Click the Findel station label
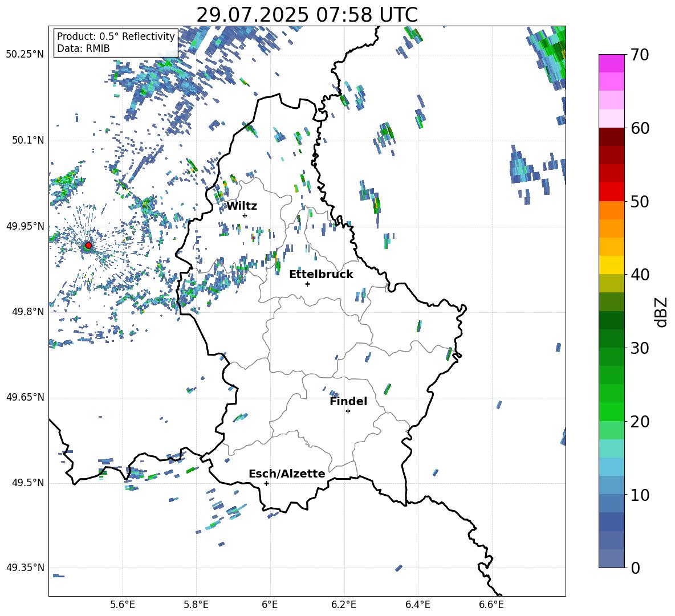This screenshot has height=616, width=675. point(348,402)
